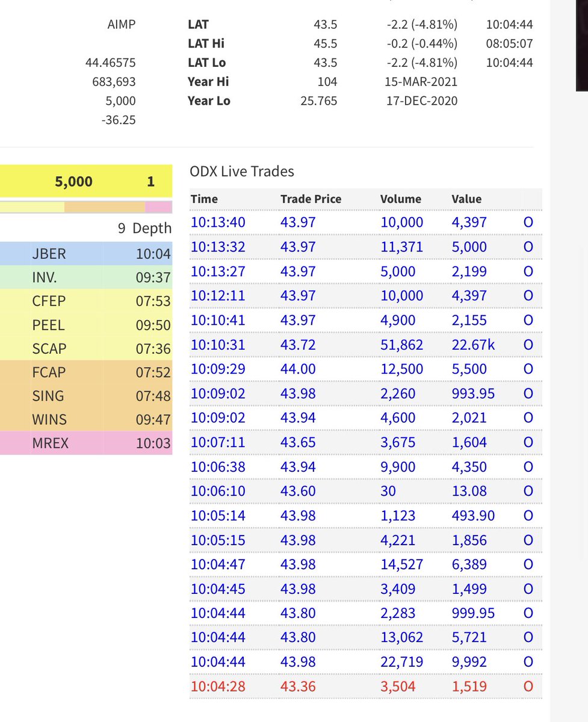Select the 43.72 trade price

(x=298, y=345)
